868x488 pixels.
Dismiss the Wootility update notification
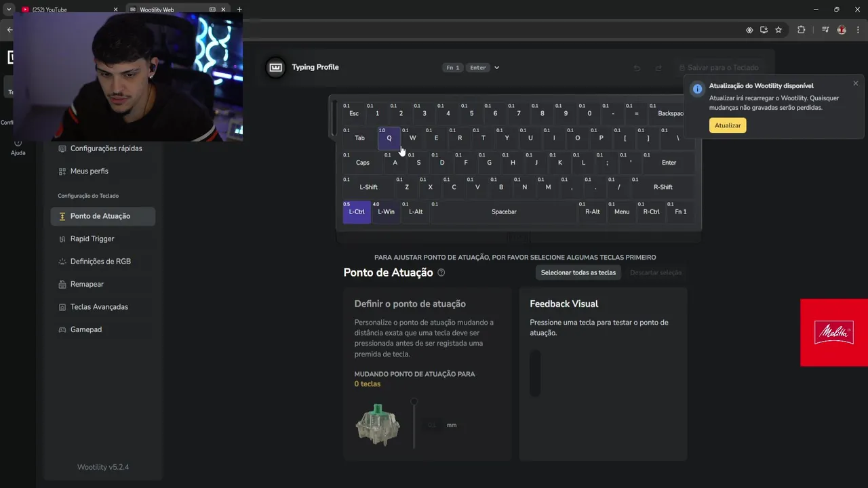tap(855, 83)
